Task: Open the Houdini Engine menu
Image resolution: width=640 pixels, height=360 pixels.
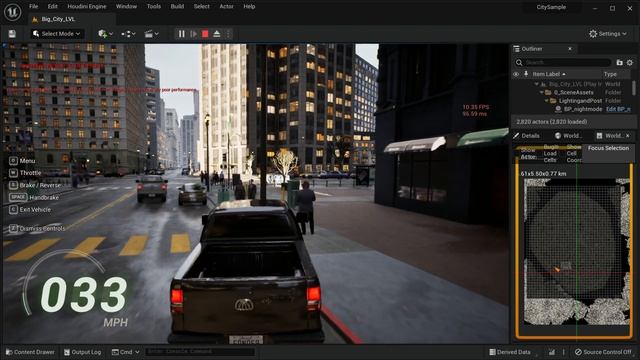Action: [x=87, y=7]
